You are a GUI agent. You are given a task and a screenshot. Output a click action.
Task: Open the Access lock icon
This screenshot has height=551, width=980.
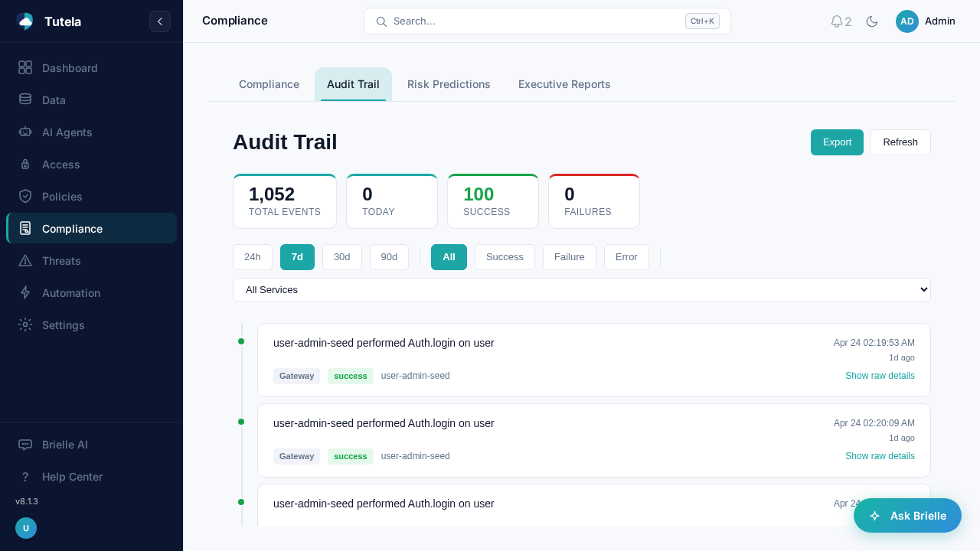25,165
